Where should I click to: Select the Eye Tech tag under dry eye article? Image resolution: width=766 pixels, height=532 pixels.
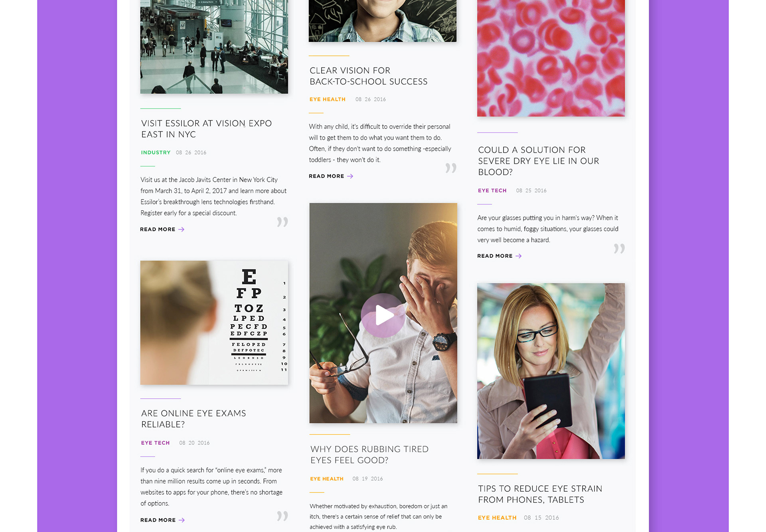pyautogui.click(x=492, y=190)
